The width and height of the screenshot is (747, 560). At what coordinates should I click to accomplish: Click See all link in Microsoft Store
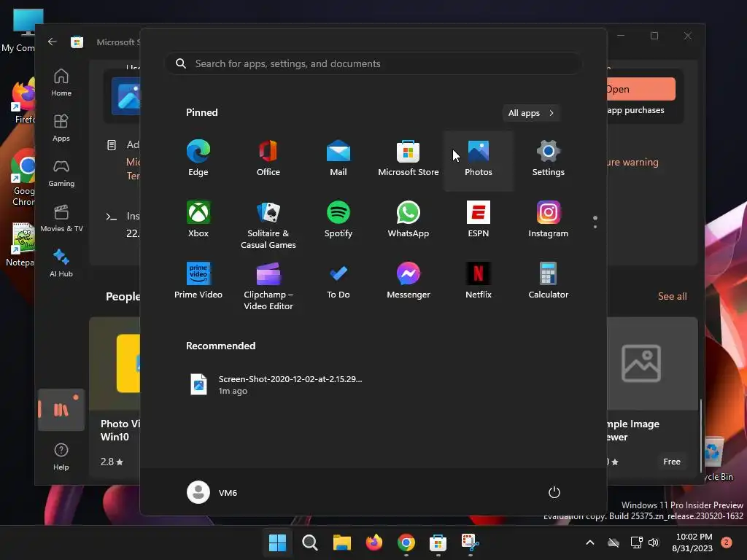pyautogui.click(x=672, y=296)
